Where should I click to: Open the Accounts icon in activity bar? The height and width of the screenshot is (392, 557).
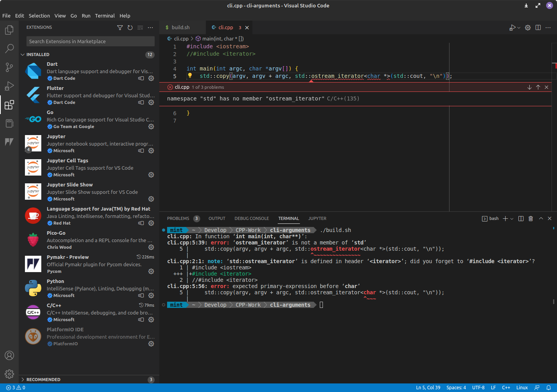[9, 355]
